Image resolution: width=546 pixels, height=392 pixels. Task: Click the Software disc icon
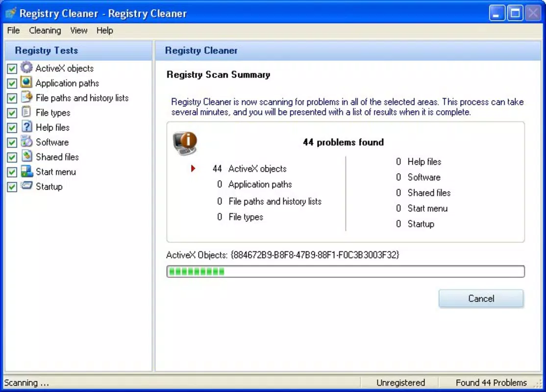[x=26, y=141]
